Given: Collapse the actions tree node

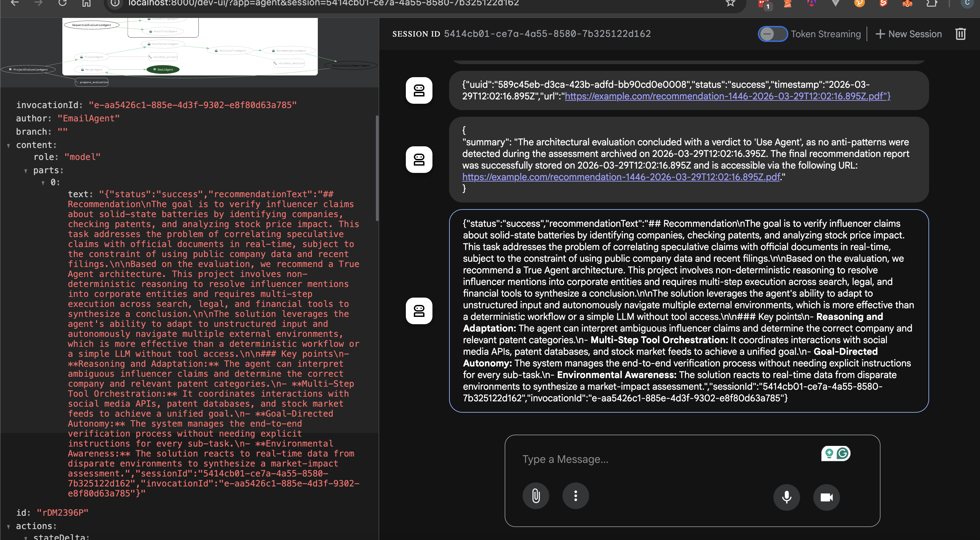Looking at the screenshot, I should pos(8,526).
